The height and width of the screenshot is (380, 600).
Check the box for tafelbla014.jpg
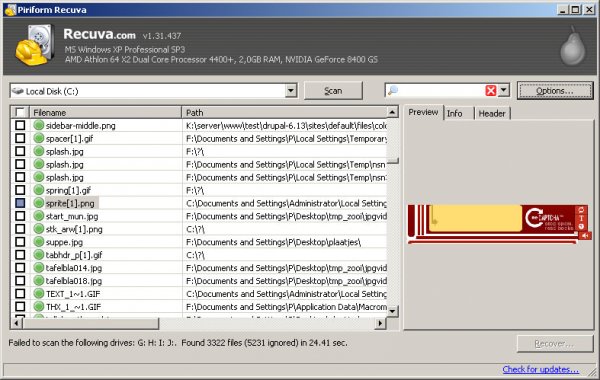pos(20,267)
